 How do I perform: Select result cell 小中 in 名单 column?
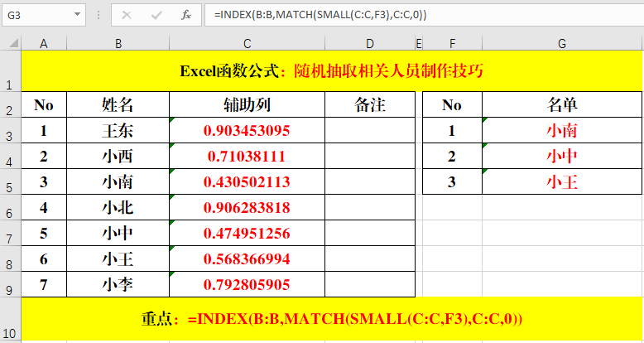click(x=562, y=156)
